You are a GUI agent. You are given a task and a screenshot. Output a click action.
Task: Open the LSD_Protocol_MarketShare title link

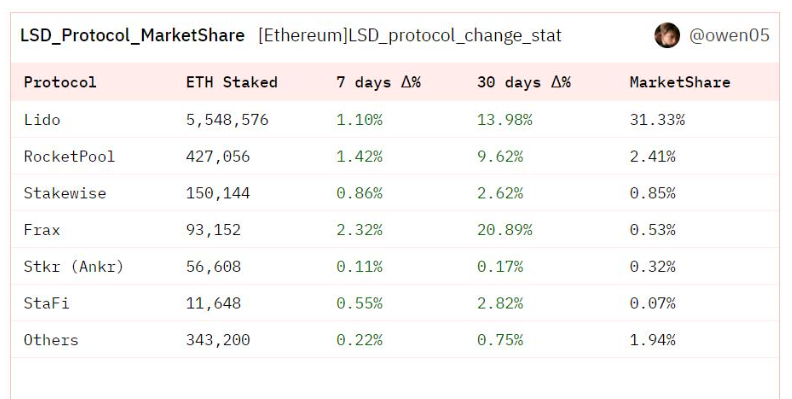[x=132, y=35]
